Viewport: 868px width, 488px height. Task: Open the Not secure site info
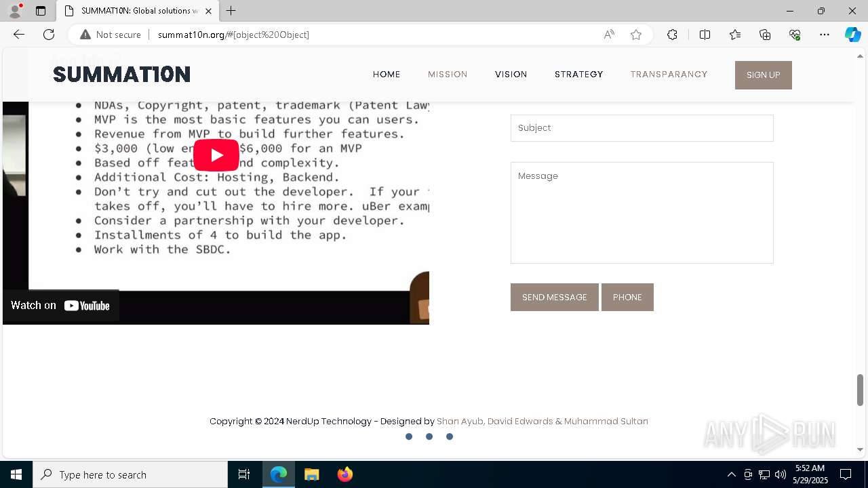coord(111,35)
